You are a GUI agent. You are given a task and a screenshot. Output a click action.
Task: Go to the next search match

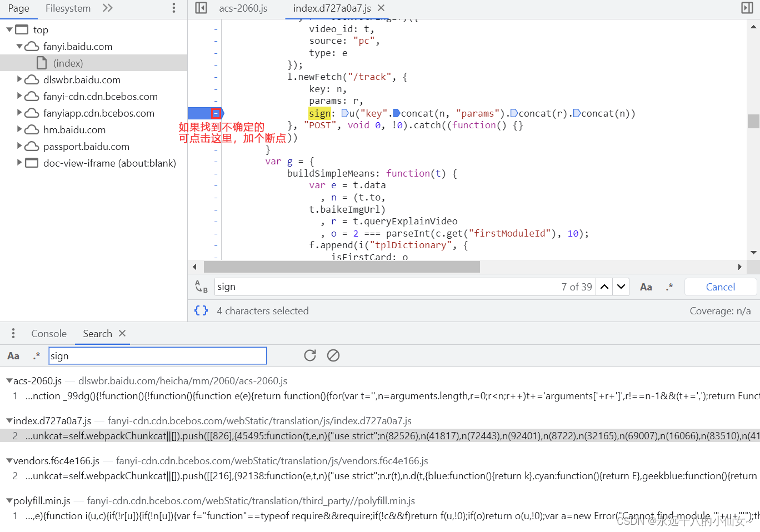pos(621,287)
